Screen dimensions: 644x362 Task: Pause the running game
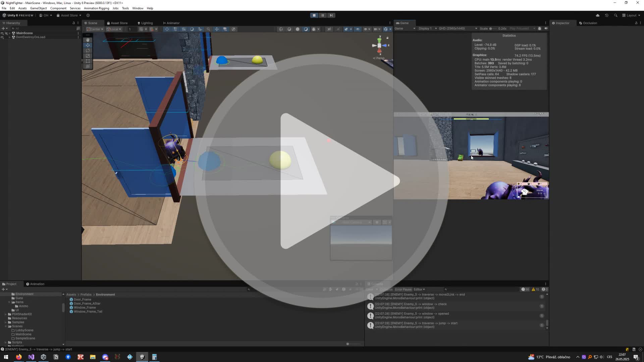[323, 15]
